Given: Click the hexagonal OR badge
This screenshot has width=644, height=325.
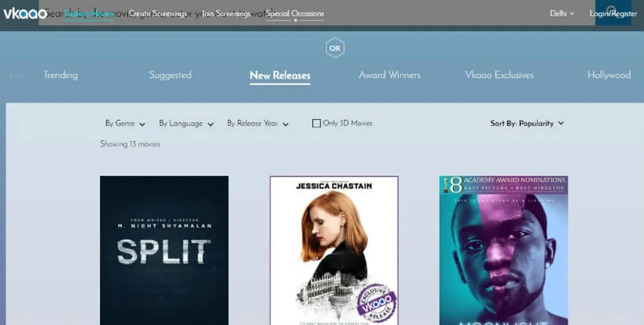Looking at the screenshot, I should [335, 48].
